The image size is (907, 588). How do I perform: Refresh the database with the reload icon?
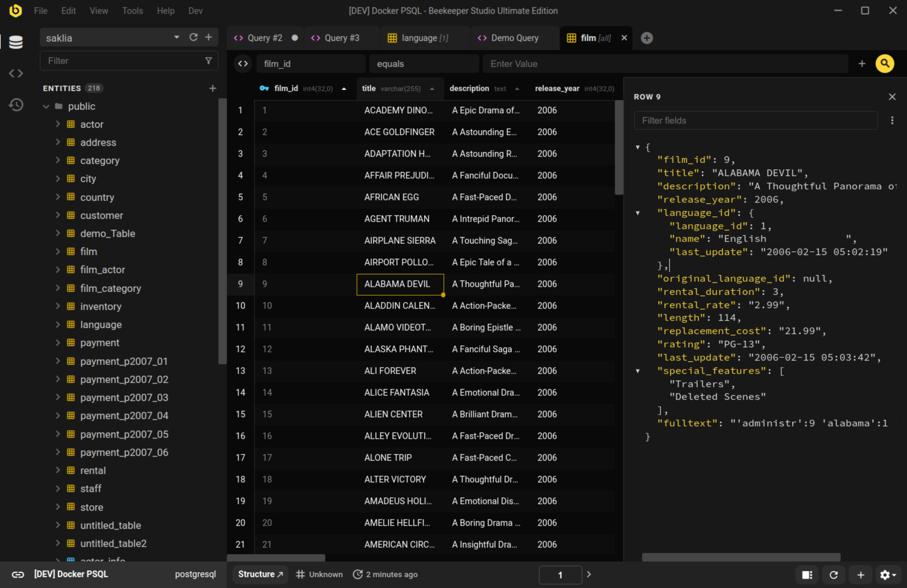[194, 37]
